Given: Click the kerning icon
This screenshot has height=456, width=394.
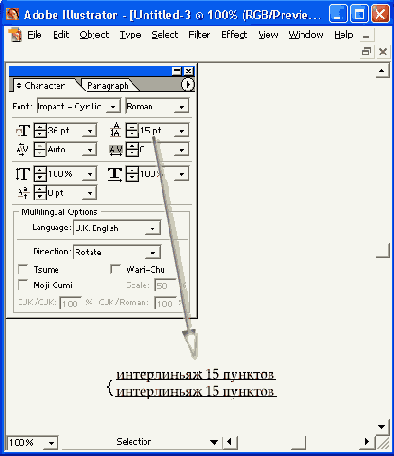Looking at the screenshot, I should pyautogui.click(x=23, y=149).
